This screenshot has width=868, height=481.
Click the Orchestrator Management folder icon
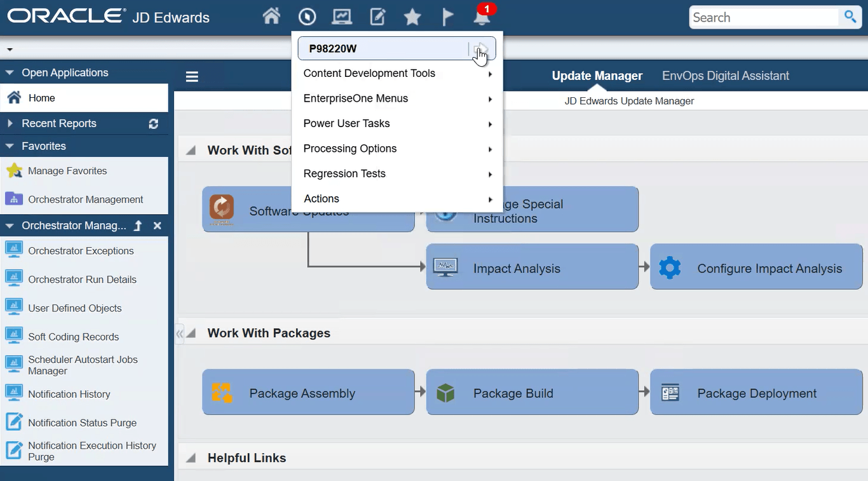[x=14, y=199]
